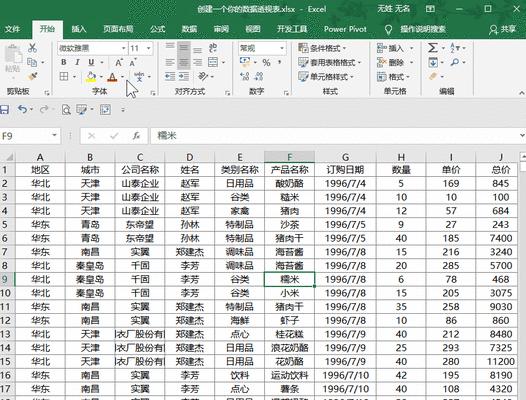Open the Name Box dropdown arrow
The width and height of the screenshot is (526, 400).
(54, 136)
